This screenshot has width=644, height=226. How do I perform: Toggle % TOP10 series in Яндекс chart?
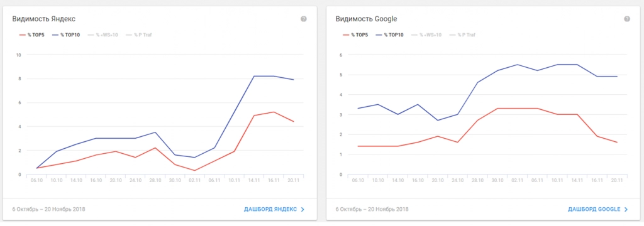pyautogui.click(x=68, y=35)
